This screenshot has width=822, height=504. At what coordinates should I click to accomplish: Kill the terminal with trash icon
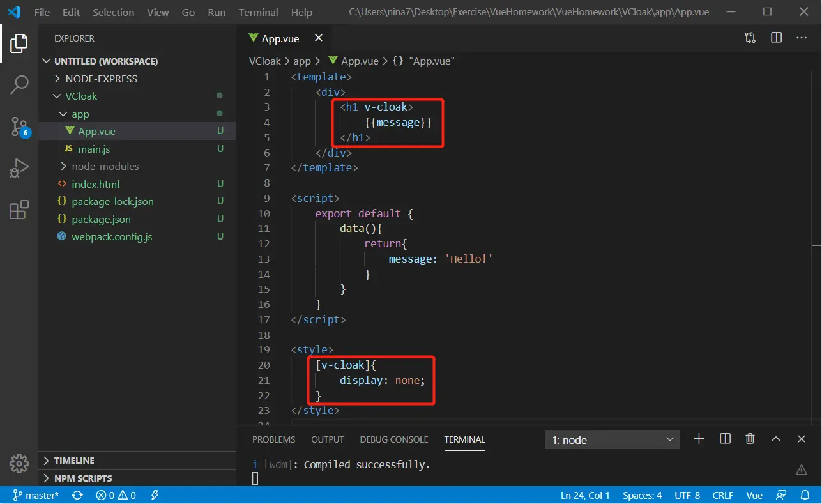pyautogui.click(x=750, y=439)
